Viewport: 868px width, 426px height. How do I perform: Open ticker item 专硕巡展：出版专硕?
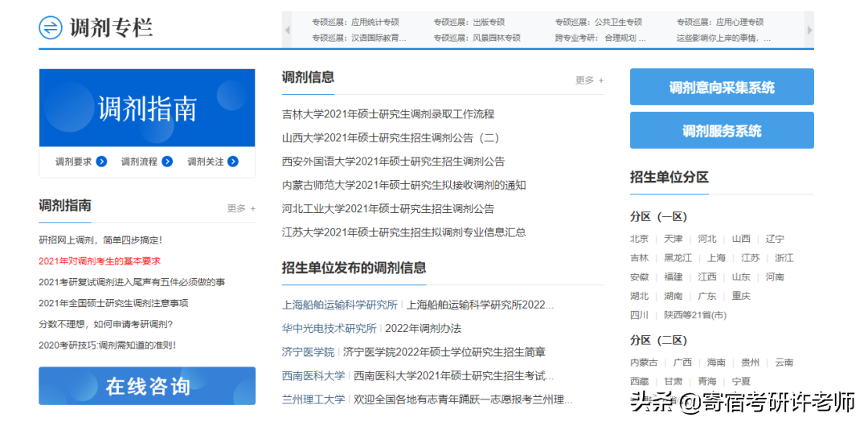tap(469, 23)
